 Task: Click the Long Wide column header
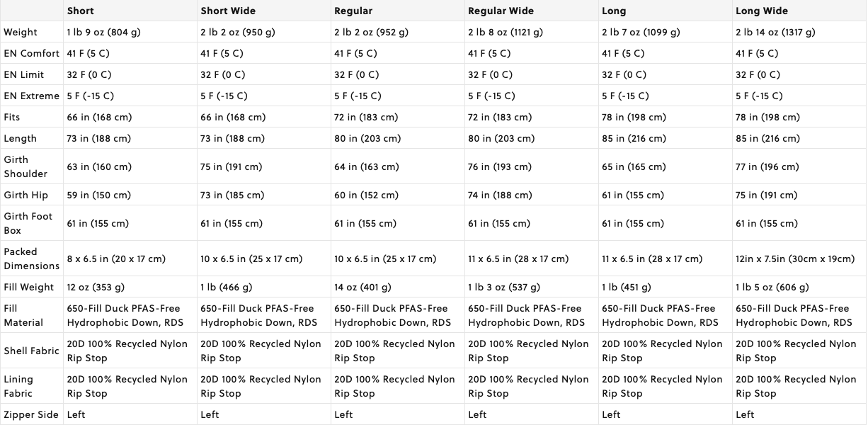click(762, 11)
